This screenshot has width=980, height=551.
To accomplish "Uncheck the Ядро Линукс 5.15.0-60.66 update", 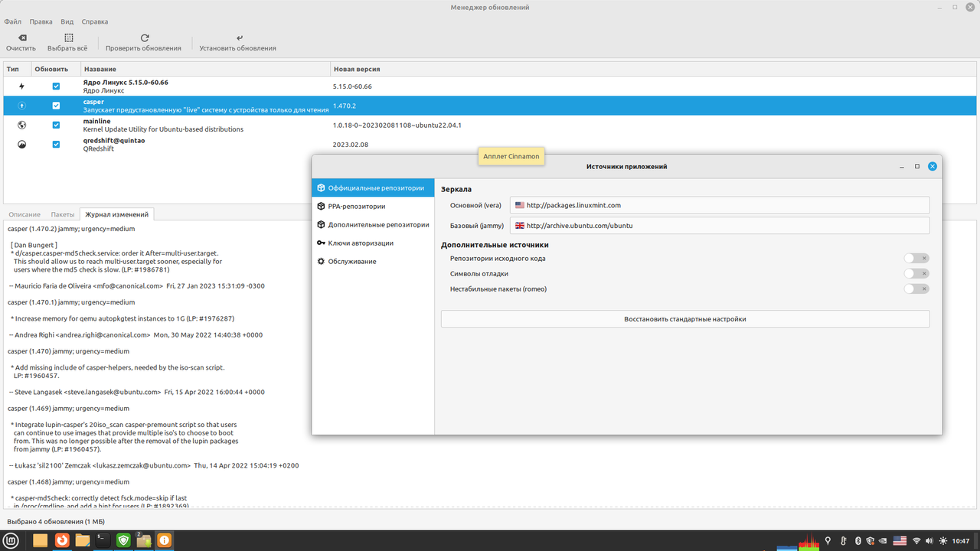I will (56, 86).
